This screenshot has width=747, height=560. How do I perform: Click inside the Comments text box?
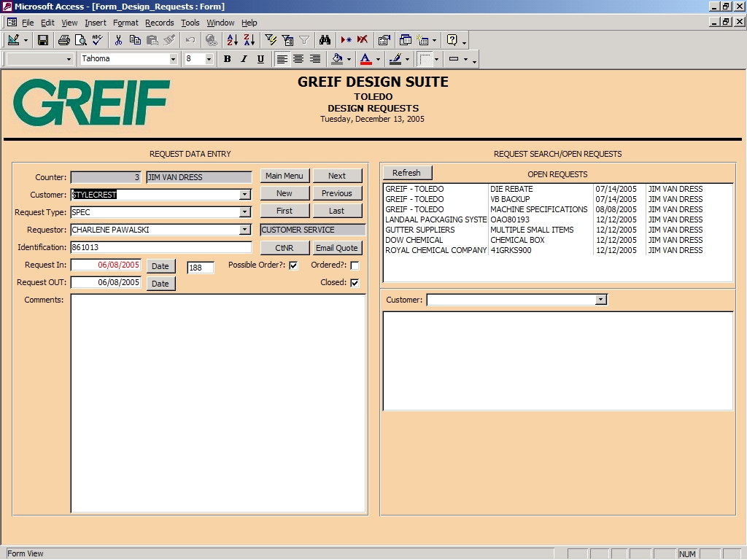pos(218,403)
